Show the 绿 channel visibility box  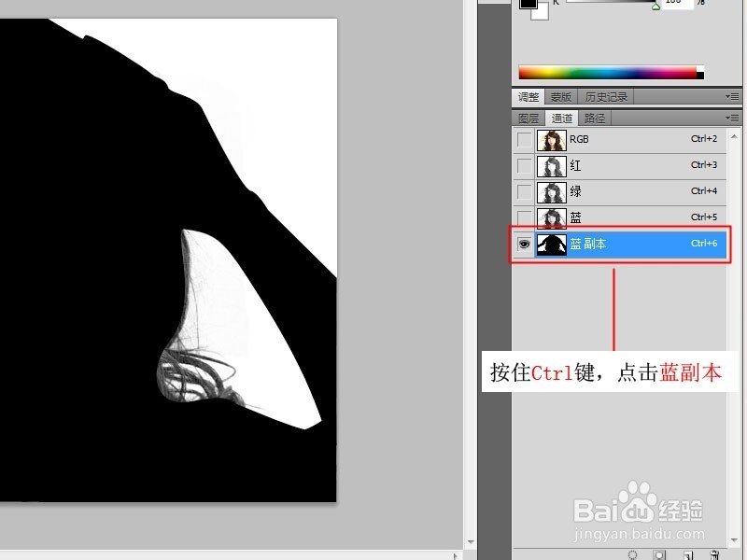pyautogui.click(x=524, y=192)
